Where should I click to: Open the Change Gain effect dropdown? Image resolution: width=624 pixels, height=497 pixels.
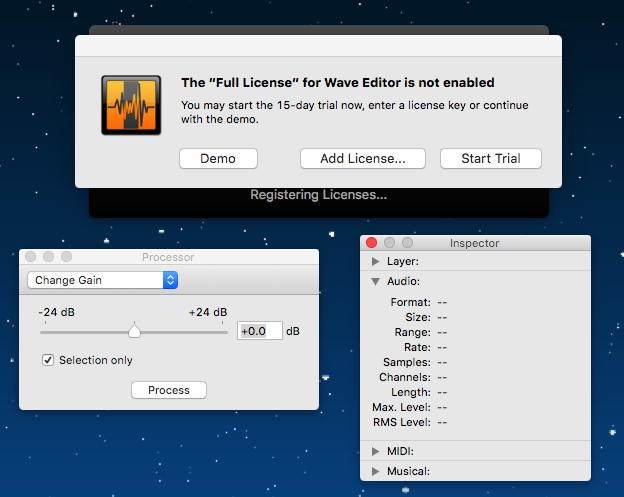click(x=102, y=280)
